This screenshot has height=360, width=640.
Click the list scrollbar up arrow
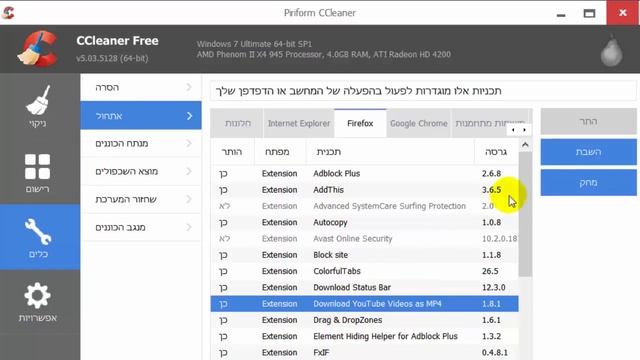pos(525,144)
